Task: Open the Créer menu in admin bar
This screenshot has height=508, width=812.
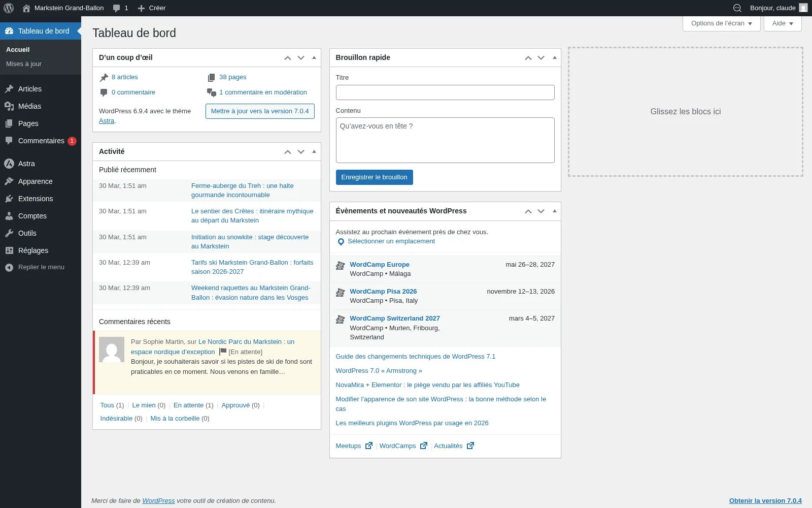Action: [x=152, y=8]
